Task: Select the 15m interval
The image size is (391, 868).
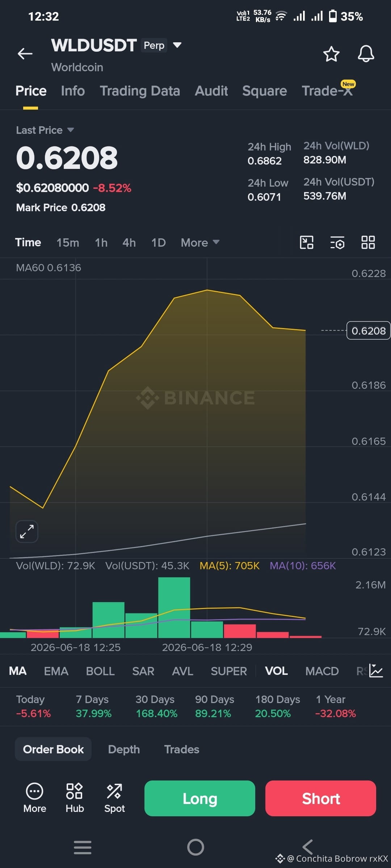Action: click(x=68, y=242)
